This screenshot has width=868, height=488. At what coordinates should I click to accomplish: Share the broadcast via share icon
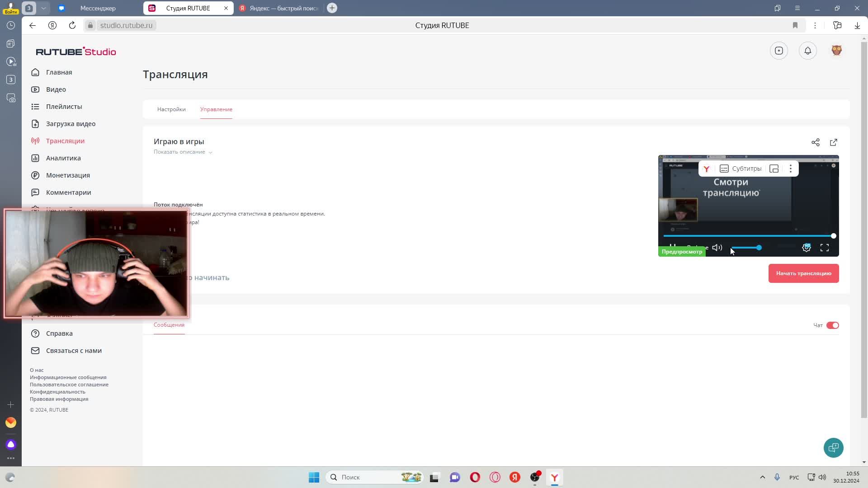816,142
